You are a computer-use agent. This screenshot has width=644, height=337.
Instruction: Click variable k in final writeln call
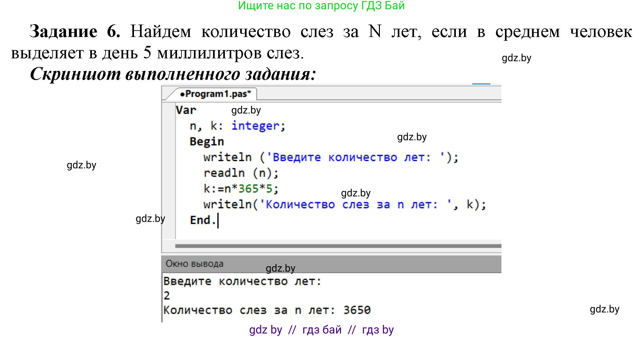(x=470, y=204)
